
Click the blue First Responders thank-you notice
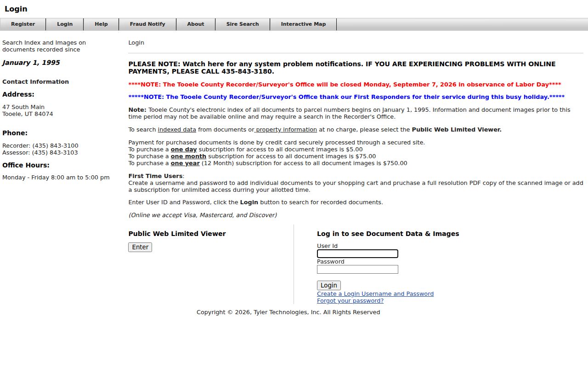tap(346, 97)
